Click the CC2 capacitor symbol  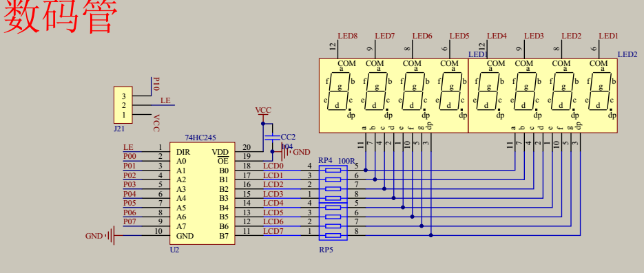point(272,137)
